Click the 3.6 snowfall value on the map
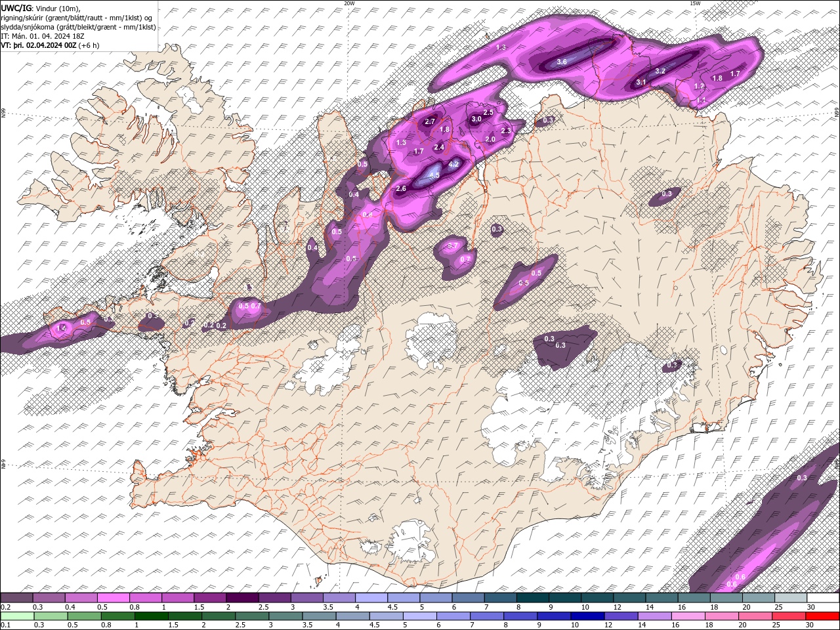The image size is (840, 630). [x=562, y=62]
